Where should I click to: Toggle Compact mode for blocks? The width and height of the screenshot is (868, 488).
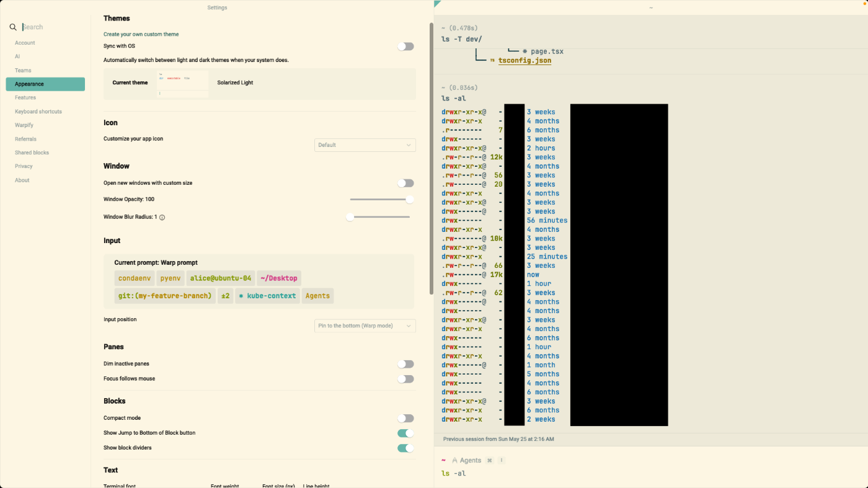(x=405, y=419)
